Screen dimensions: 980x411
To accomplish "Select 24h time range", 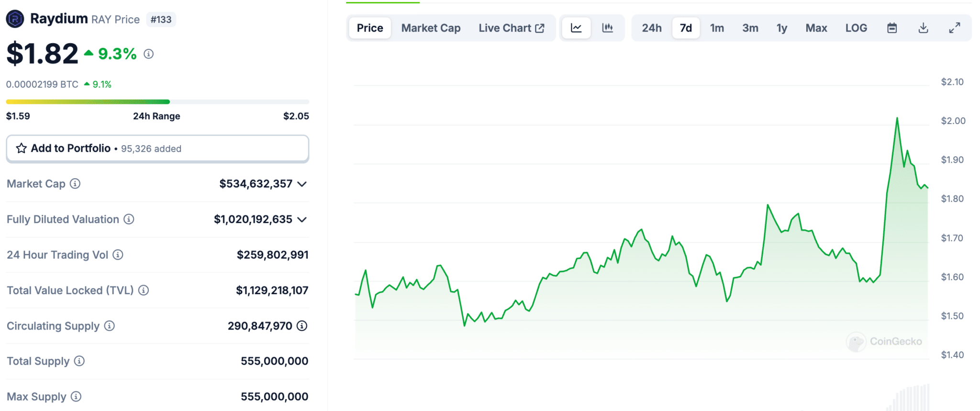I will tap(652, 28).
